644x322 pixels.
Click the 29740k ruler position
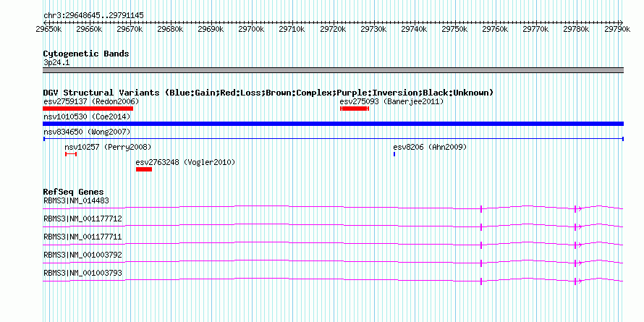pyautogui.click(x=414, y=29)
